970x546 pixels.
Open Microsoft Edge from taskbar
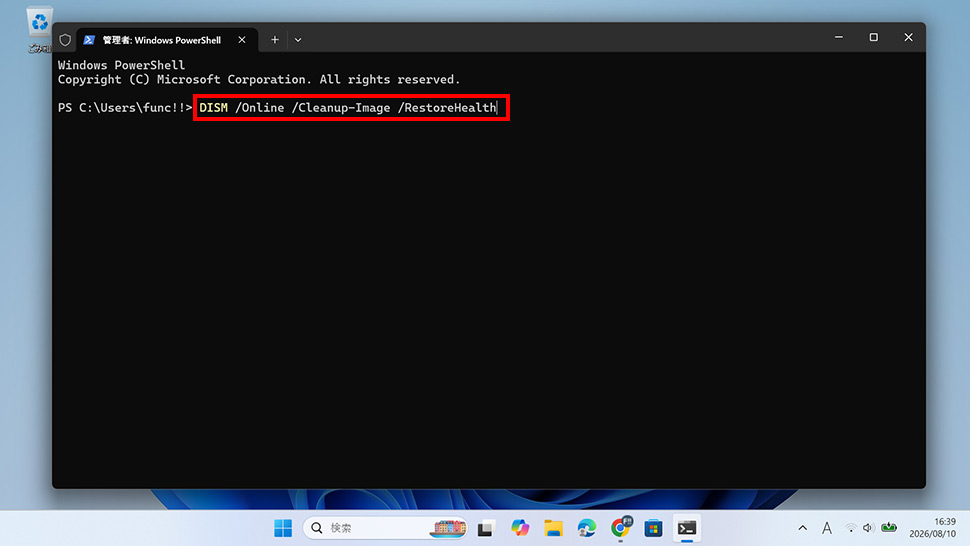[586, 528]
